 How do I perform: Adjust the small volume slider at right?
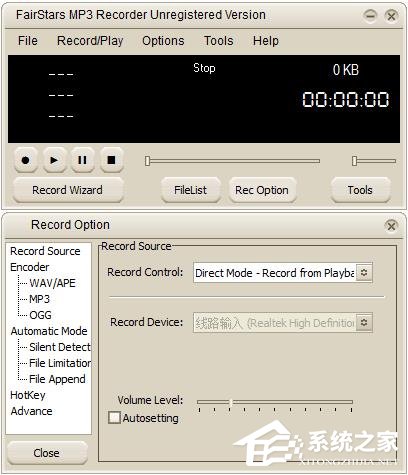pyautogui.click(x=374, y=161)
